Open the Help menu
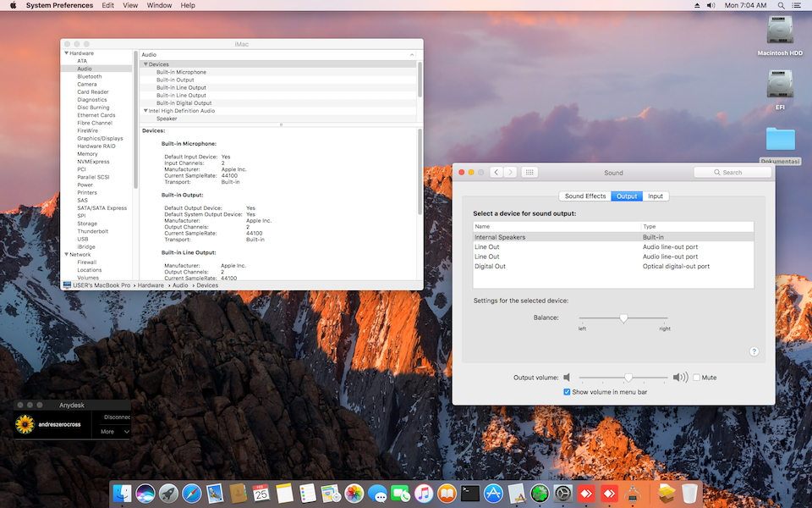Image resolution: width=812 pixels, height=508 pixels. coord(188,5)
